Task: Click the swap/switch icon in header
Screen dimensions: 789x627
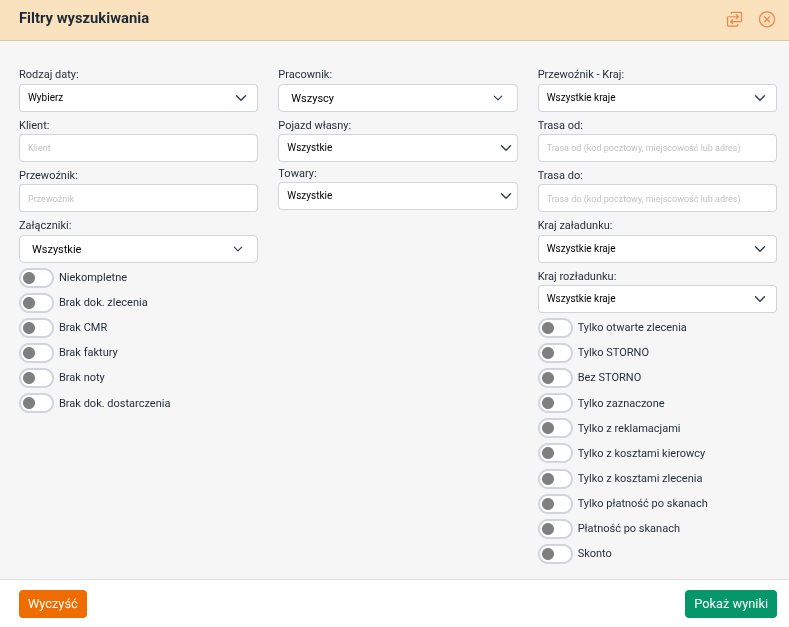Action: pyautogui.click(x=734, y=19)
